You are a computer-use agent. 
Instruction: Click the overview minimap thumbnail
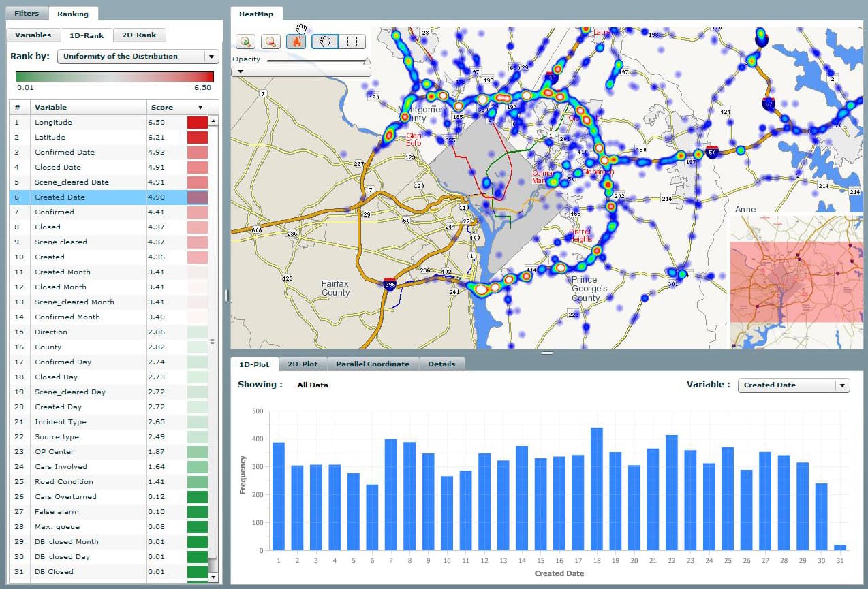pos(796,282)
